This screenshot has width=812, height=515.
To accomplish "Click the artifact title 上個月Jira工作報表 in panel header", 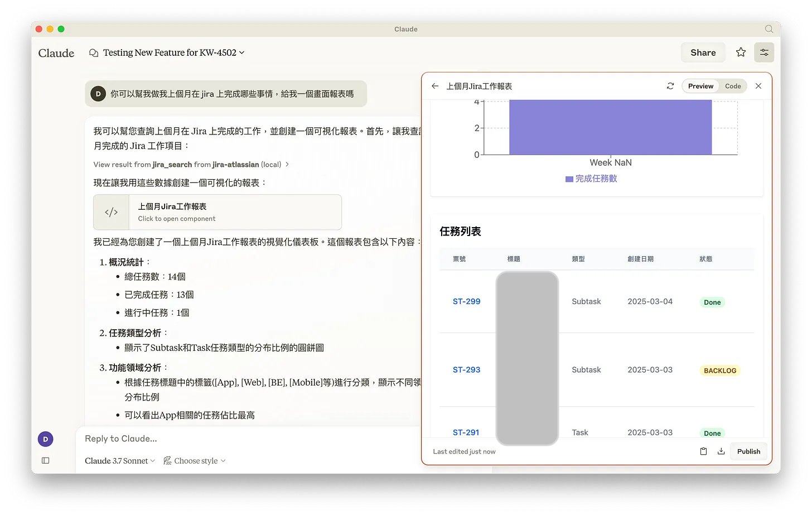I will point(479,86).
